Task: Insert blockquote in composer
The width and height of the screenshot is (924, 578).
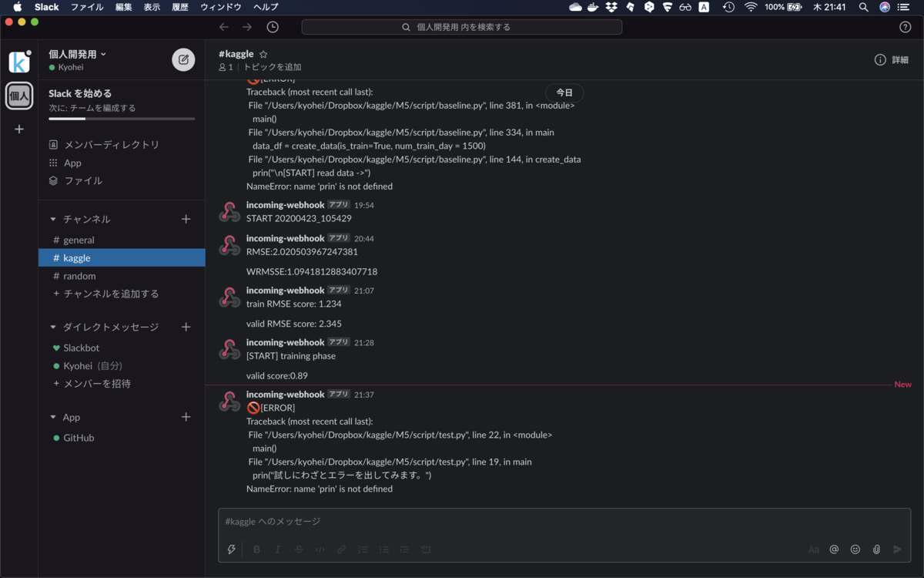Action: 404,549
